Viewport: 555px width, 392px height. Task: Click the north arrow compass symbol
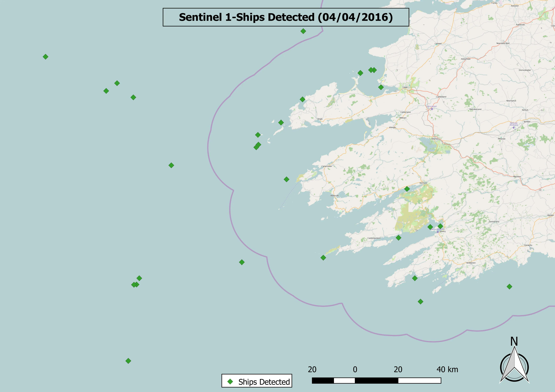tap(514, 365)
